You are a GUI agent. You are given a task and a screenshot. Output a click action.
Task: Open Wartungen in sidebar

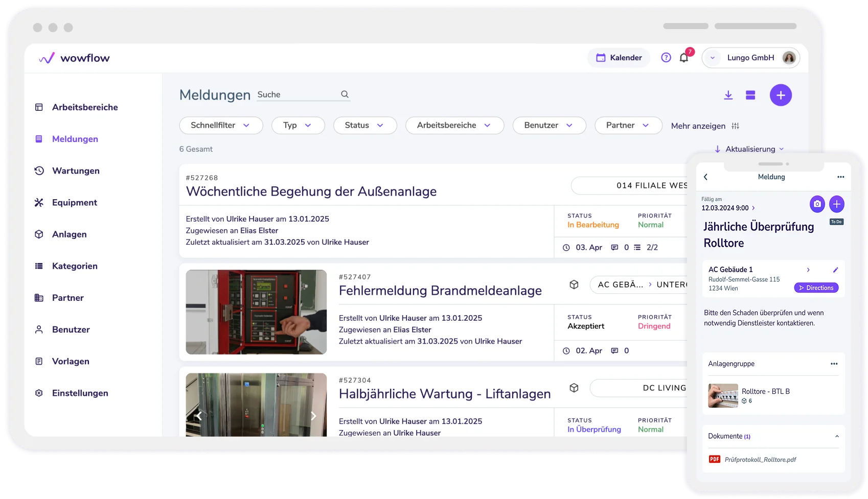(67, 171)
